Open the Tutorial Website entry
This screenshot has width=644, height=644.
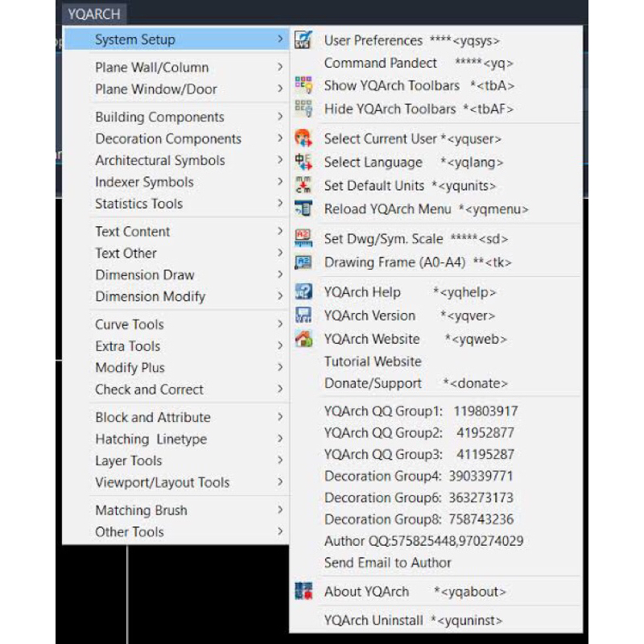pyautogui.click(x=436, y=361)
